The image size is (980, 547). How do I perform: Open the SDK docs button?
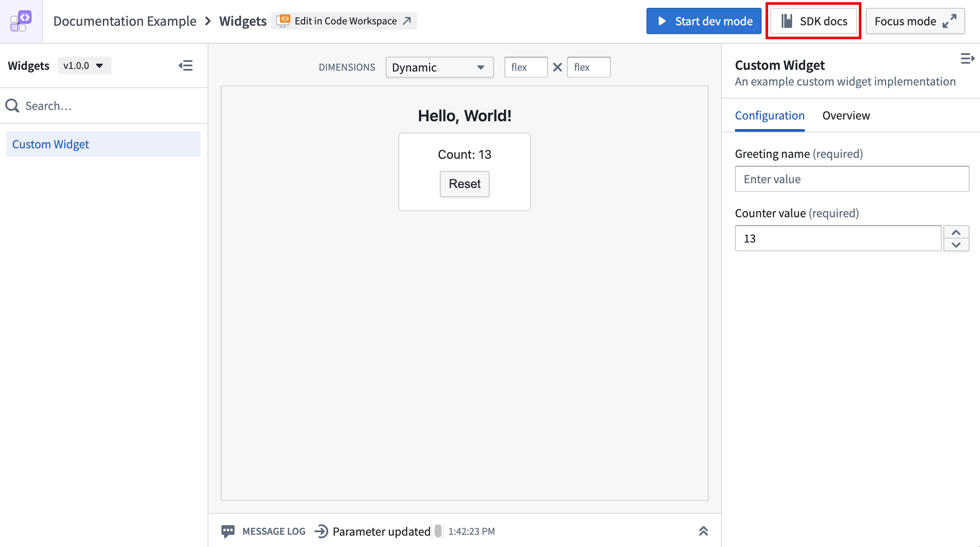(813, 21)
